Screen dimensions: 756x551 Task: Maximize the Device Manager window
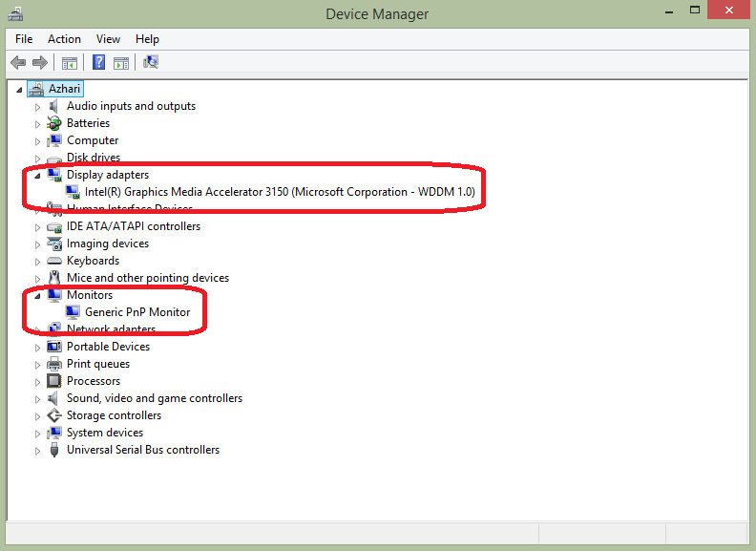click(695, 11)
